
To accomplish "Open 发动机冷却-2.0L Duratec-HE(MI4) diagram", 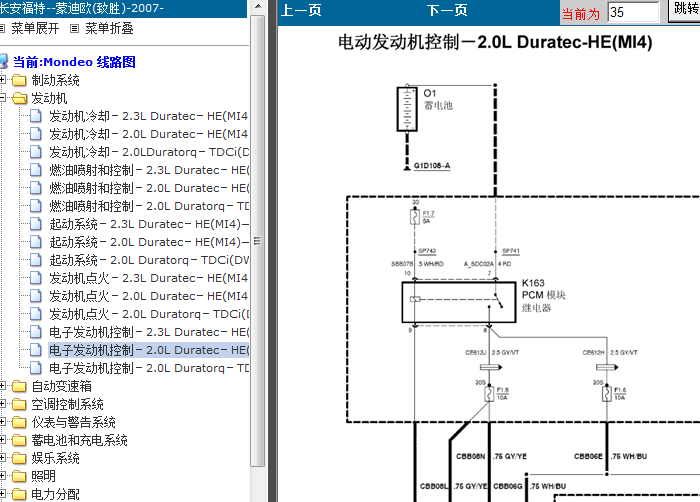I will coord(149,134).
